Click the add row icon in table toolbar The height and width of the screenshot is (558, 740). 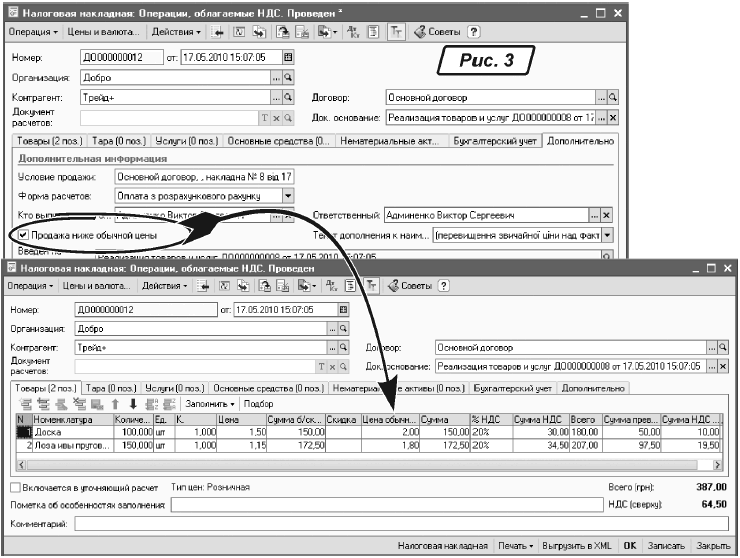(26, 404)
